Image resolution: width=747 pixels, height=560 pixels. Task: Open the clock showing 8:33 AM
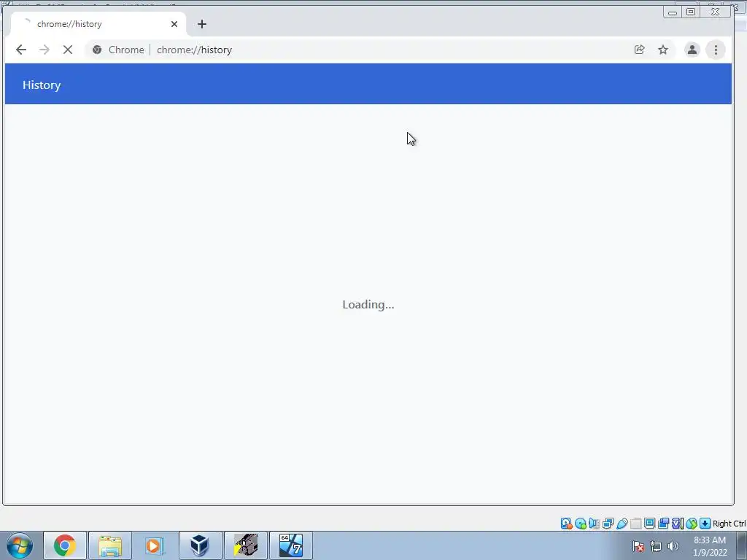click(710, 546)
